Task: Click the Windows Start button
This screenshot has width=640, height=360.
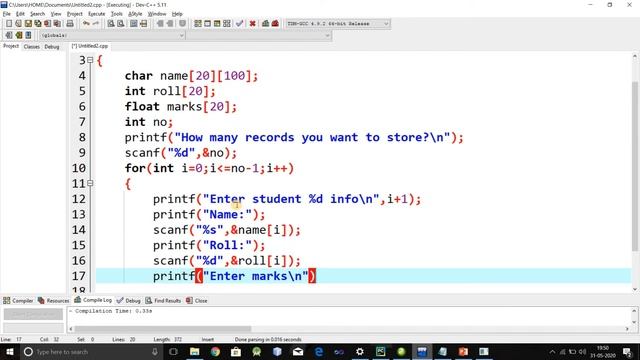Action: 9,352
